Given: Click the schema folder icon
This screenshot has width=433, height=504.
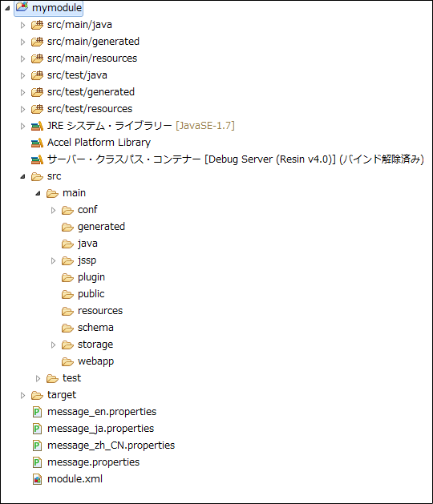Looking at the screenshot, I should [67, 328].
